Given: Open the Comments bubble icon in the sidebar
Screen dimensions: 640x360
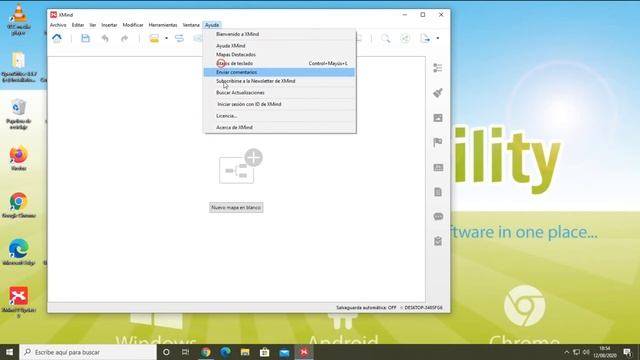Looking at the screenshot, I should (438, 216).
